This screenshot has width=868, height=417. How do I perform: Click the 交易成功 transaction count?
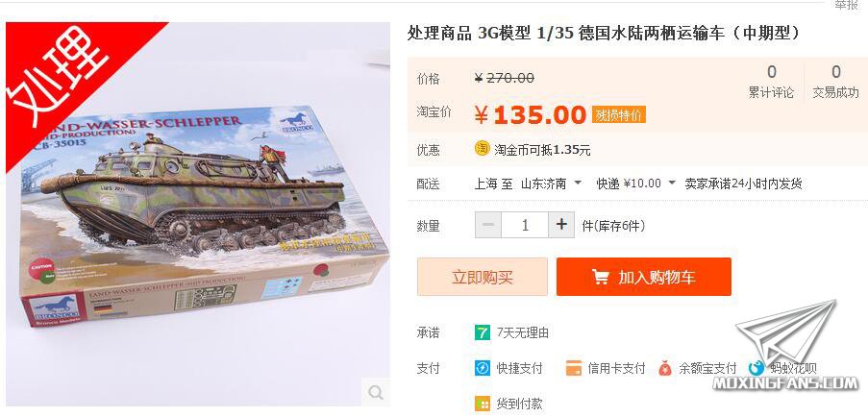point(835,82)
